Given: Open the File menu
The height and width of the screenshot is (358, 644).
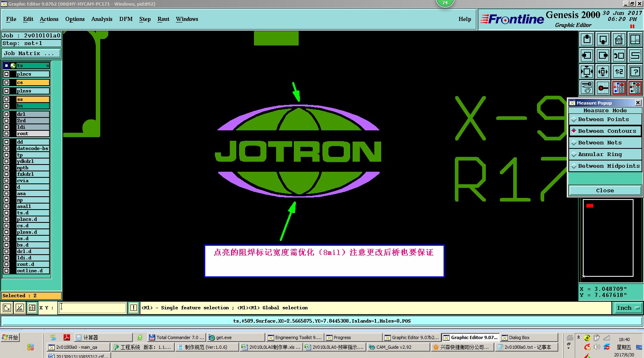Looking at the screenshot, I should [11, 19].
